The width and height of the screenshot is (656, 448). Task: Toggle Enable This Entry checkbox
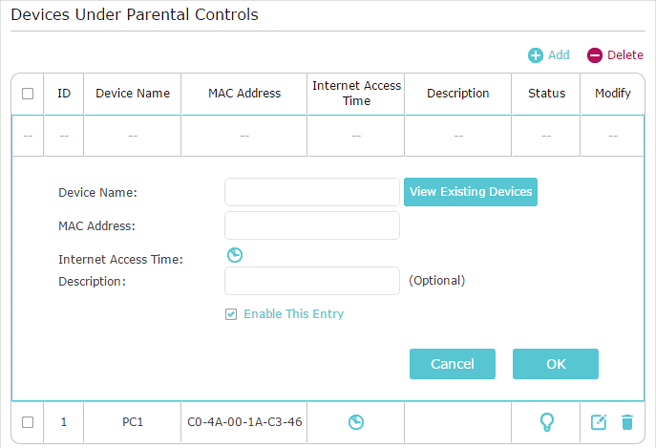point(231,314)
